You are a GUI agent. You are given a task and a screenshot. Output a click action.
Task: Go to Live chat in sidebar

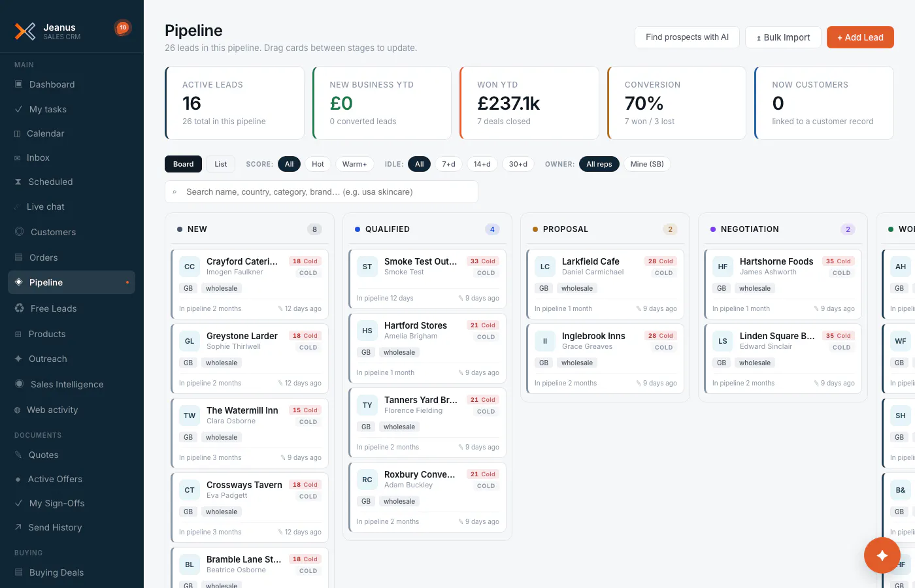tap(72, 206)
